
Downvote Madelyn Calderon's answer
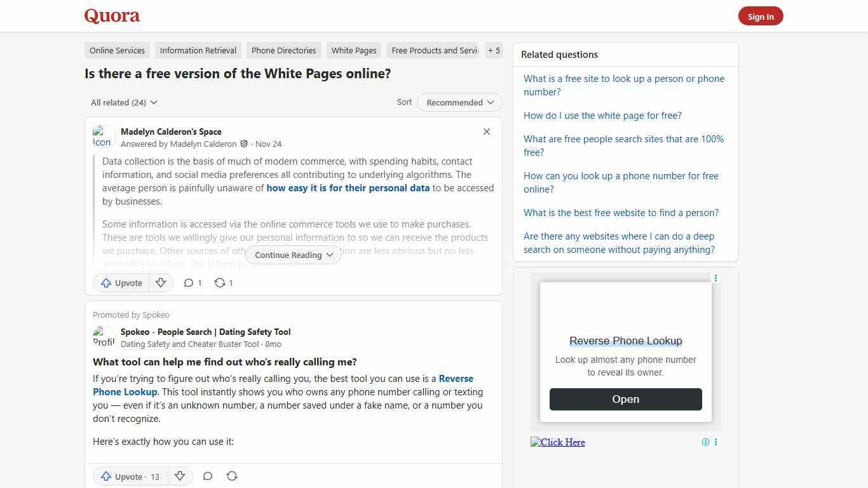[x=161, y=283]
